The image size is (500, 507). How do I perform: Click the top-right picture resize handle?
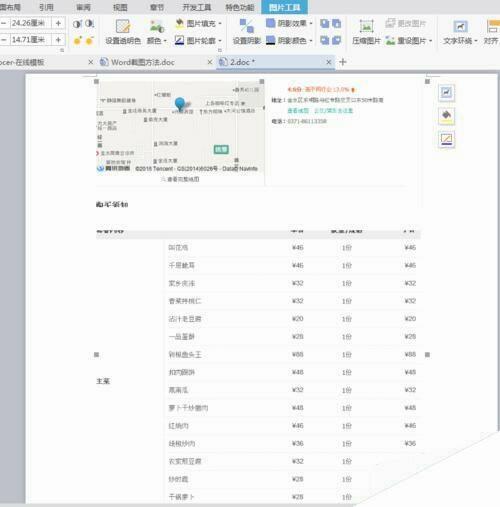coord(427,81)
